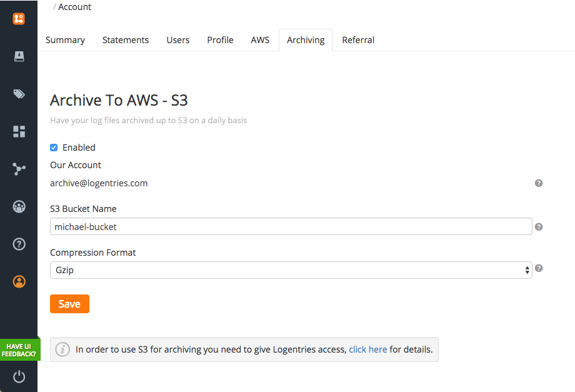The image size is (575, 392).
Task: Click help icon beside S3 Bucket Name field
Action: coord(538,227)
